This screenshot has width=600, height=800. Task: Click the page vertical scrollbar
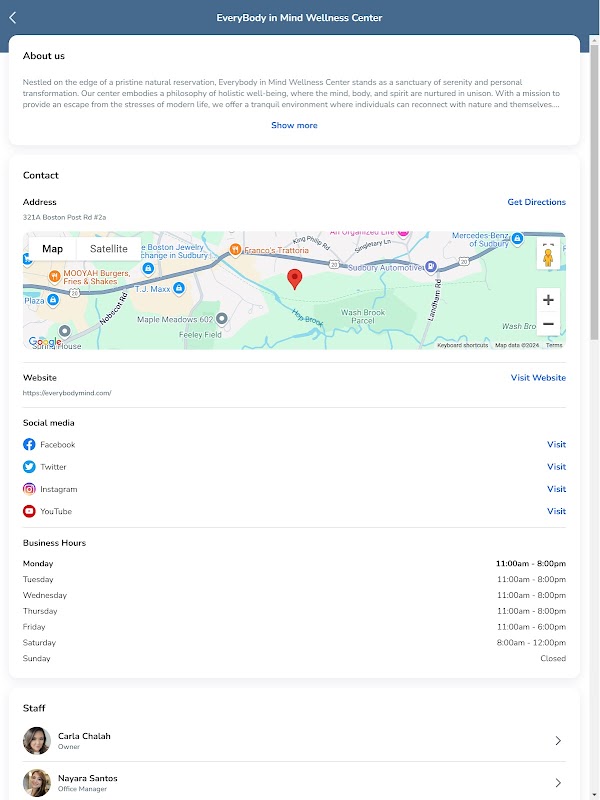[594, 191]
